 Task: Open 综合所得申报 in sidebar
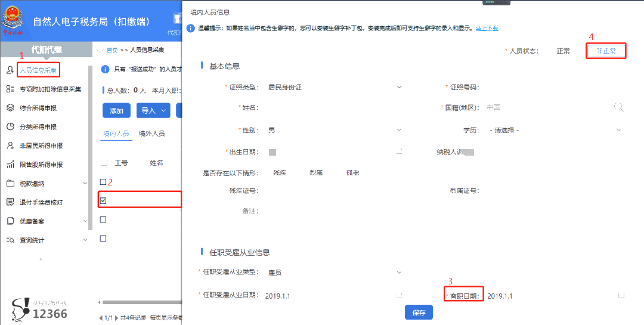(38, 108)
